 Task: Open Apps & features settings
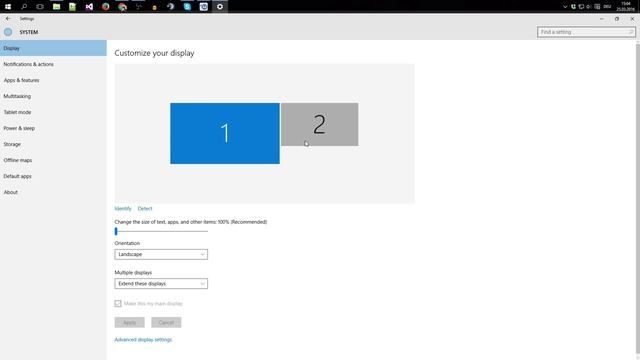(x=53, y=80)
